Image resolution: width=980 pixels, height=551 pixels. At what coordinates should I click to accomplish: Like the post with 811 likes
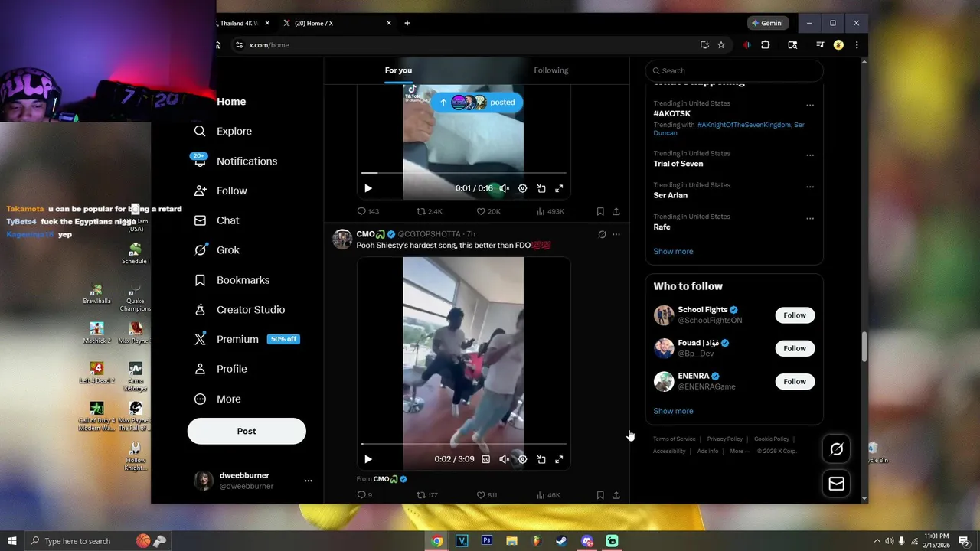(487, 495)
